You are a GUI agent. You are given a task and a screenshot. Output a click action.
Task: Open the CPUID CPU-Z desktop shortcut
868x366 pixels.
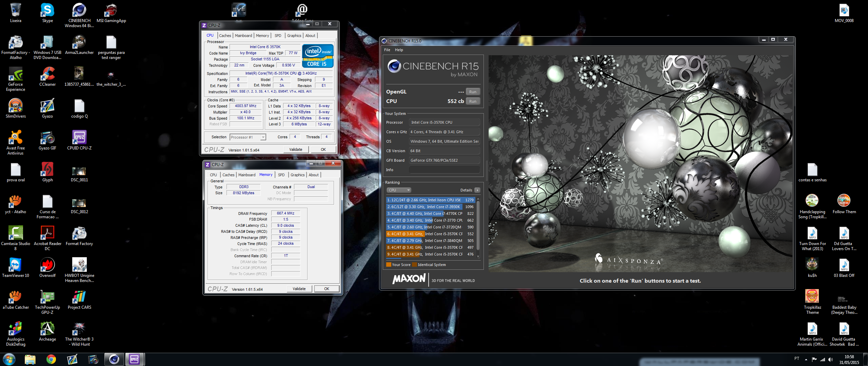pos(79,140)
